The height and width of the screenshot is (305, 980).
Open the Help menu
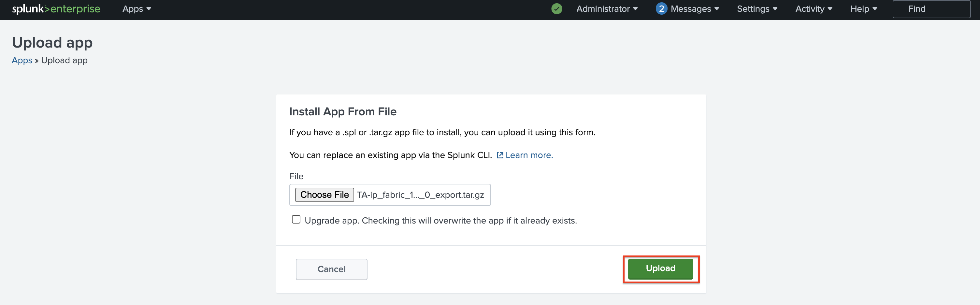[863, 9]
